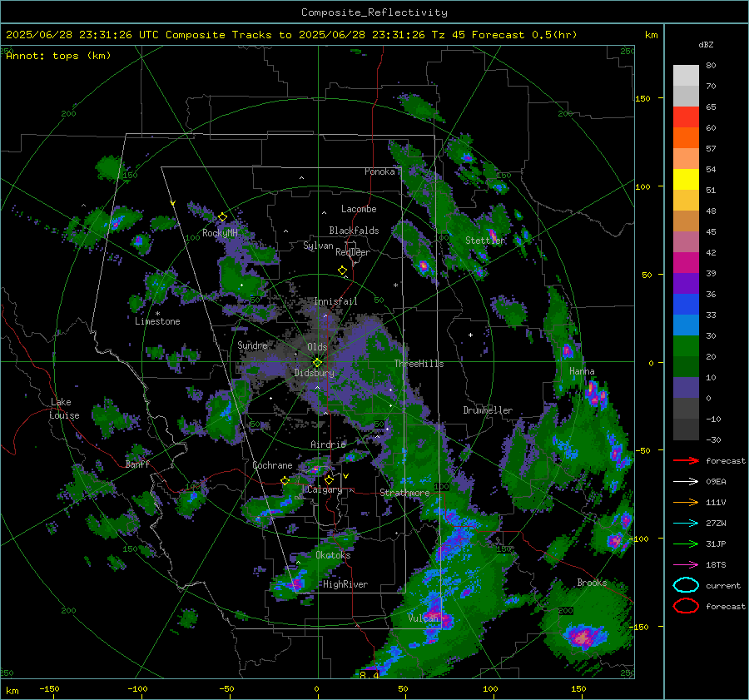Click the cyan current ellipse icon
Screen dimensions: 749x700
click(x=686, y=585)
